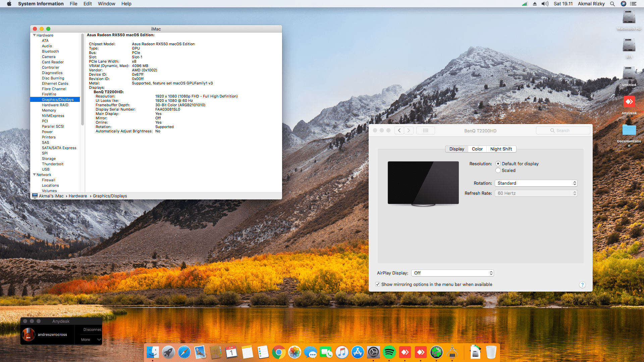Click the Show All grid icon
The image size is (644, 362).
(425, 131)
